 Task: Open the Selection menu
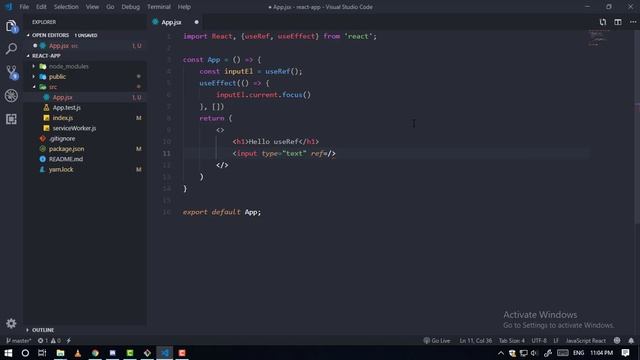point(66,7)
